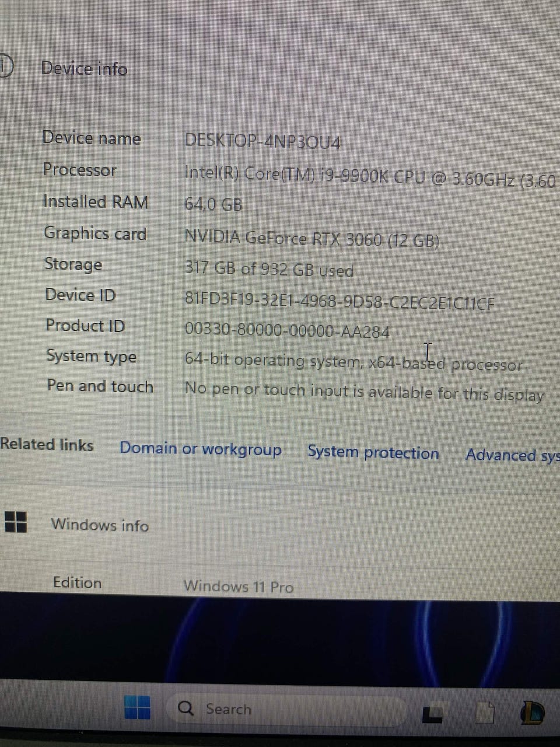This screenshot has width=560, height=747.
Task: Click the Related links label
Action: 47,444
